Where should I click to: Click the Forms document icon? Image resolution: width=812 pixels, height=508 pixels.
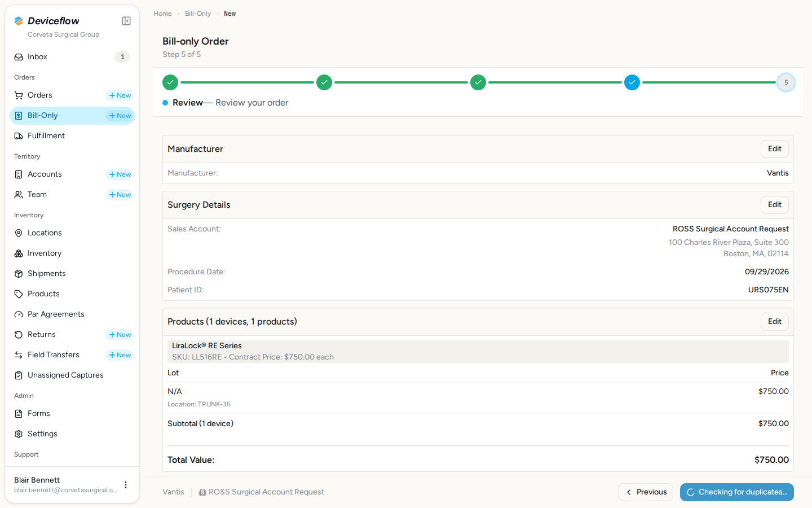click(x=19, y=414)
